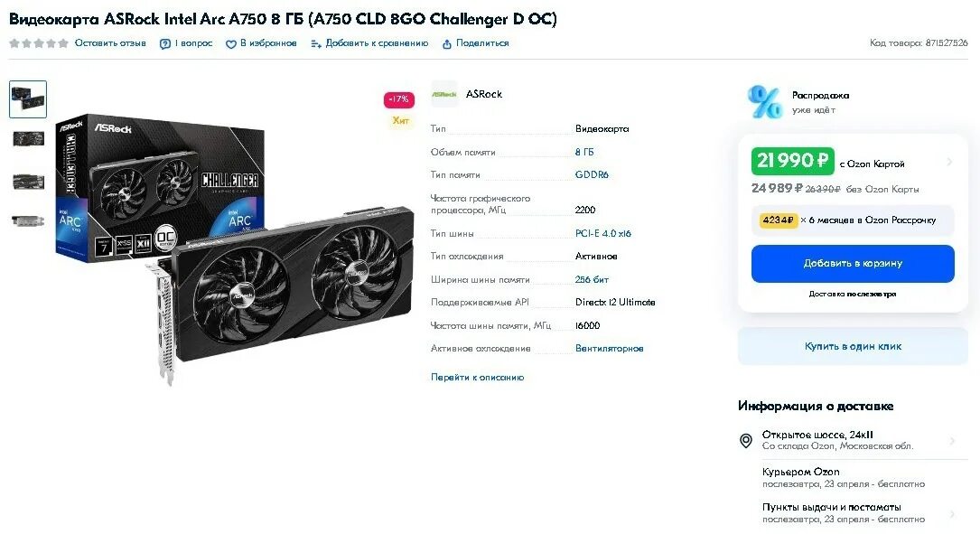Expand the Ozon Карта price chevron
The image size is (980, 534).
[949, 162]
